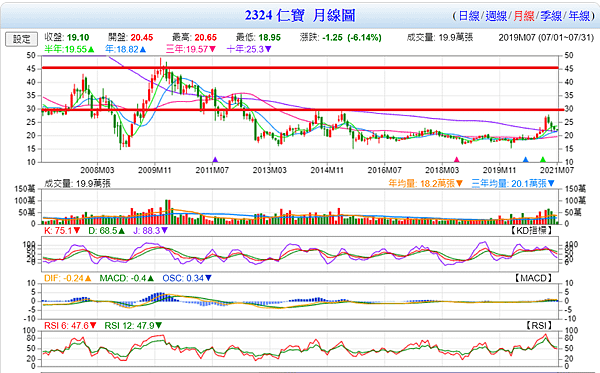Click the 開盤 20.45 opening price

click(130, 37)
